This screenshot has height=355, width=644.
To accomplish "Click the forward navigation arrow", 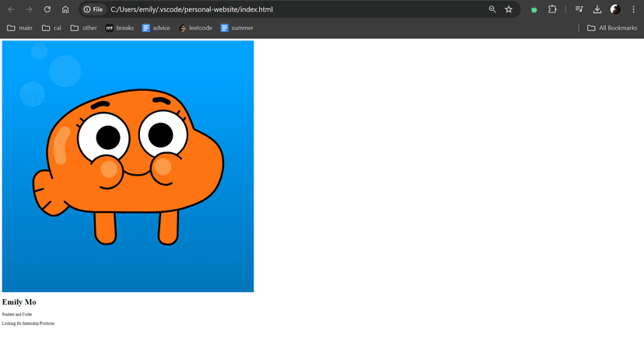I will pyautogui.click(x=29, y=9).
